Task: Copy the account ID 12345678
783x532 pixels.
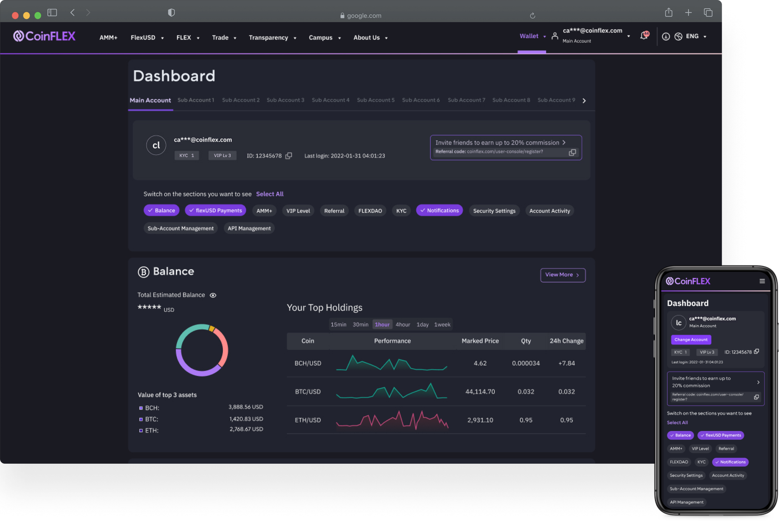Action: [x=289, y=156]
